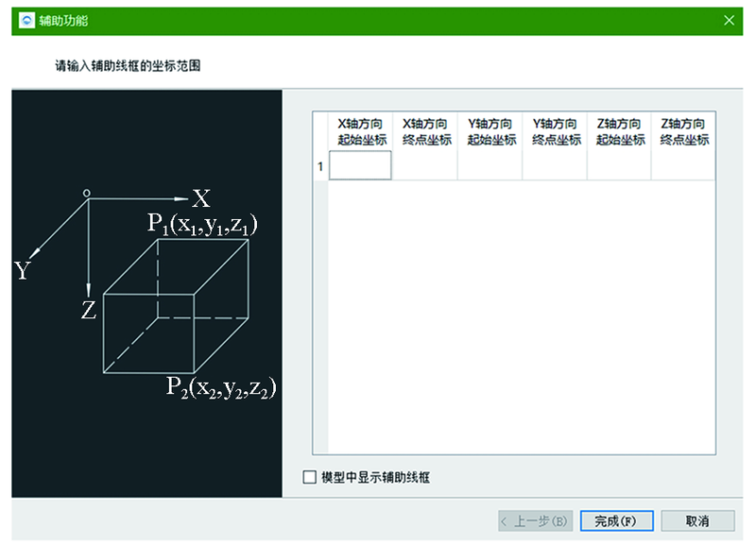The width and height of the screenshot is (756, 545).
Task: Click the app icon in the title bar
Action: [26, 20]
